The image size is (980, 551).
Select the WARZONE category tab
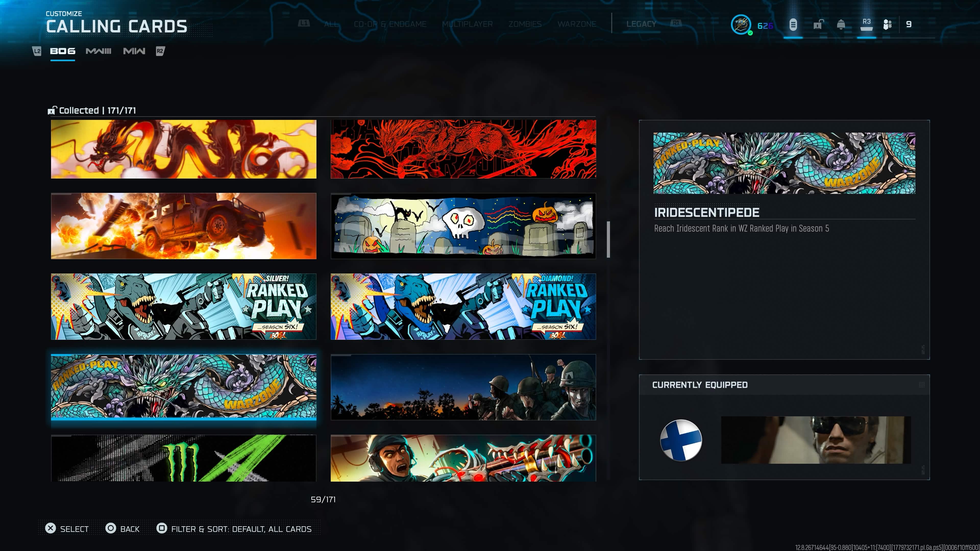(577, 24)
